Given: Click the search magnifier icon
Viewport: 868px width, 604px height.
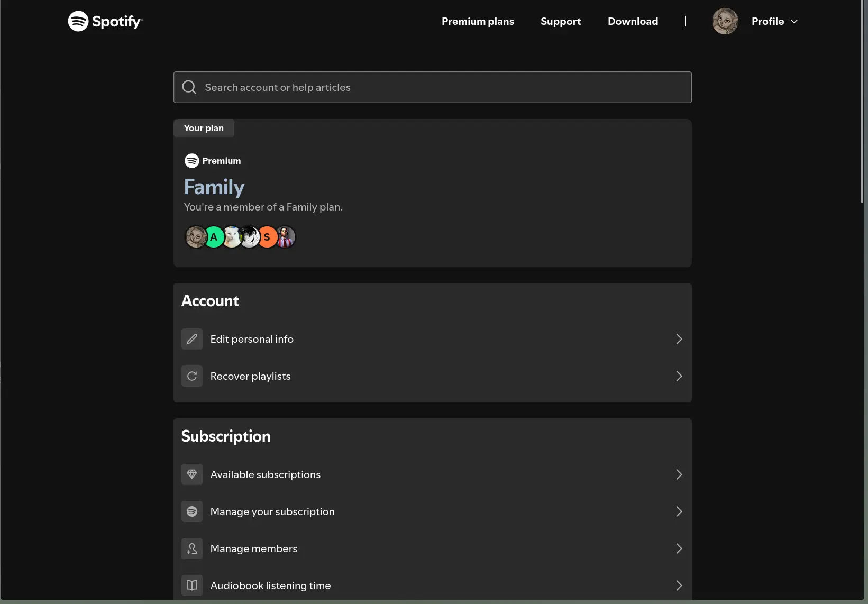Looking at the screenshot, I should [189, 87].
